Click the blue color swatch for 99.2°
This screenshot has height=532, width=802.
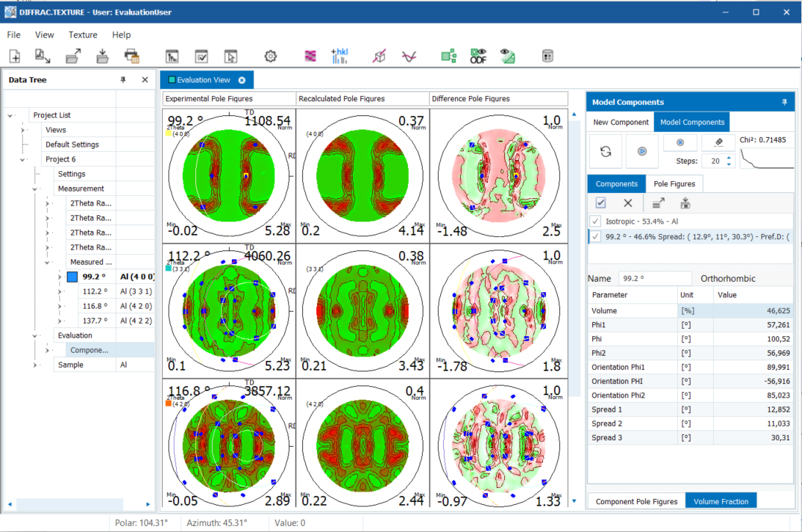pos(72,277)
